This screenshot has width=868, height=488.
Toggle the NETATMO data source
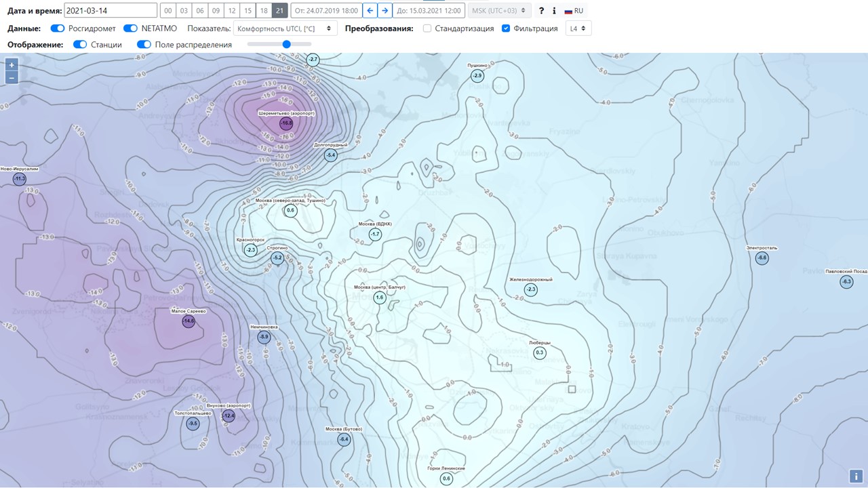[130, 28]
